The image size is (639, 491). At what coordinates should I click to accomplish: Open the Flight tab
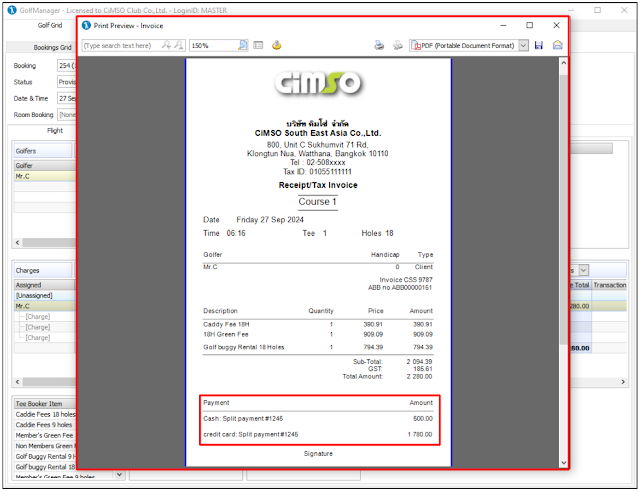tap(55, 130)
